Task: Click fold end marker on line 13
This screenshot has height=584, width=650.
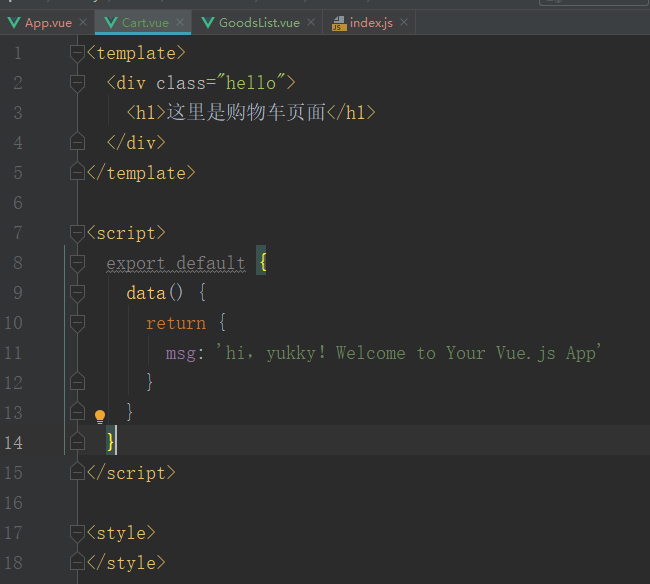Action: click(77, 412)
